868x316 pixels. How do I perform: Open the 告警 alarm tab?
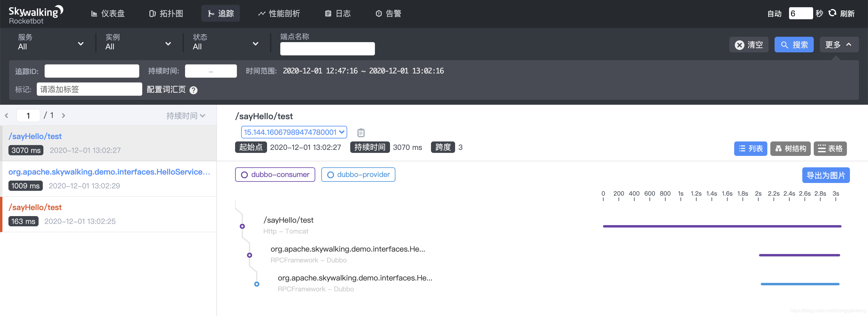[388, 14]
